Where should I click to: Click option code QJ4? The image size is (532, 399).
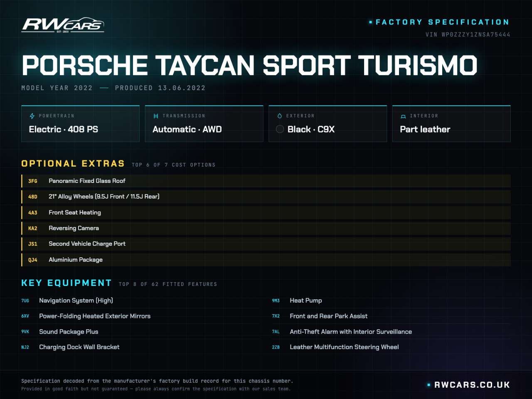pos(33,260)
